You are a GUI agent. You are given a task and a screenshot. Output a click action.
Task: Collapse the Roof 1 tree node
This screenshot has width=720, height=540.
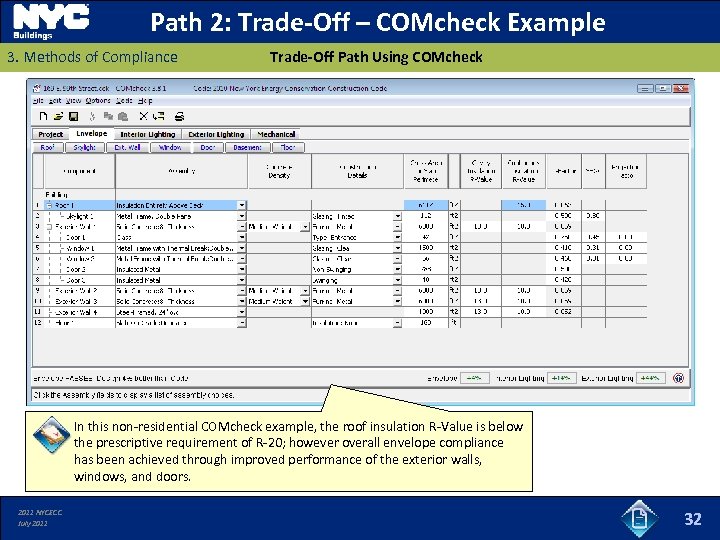(x=49, y=205)
